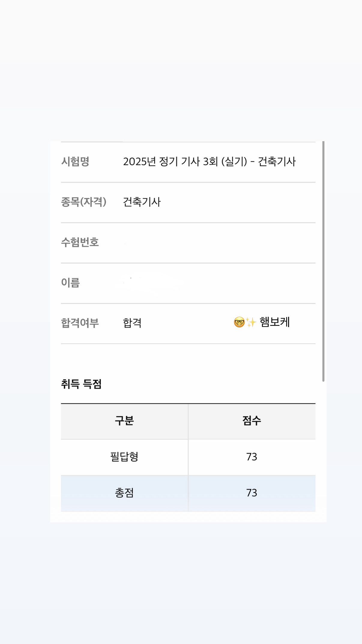Viewport: 362px width, 644px height.
Task: Click the 취득 득점 heading
Action: [81, 384]
